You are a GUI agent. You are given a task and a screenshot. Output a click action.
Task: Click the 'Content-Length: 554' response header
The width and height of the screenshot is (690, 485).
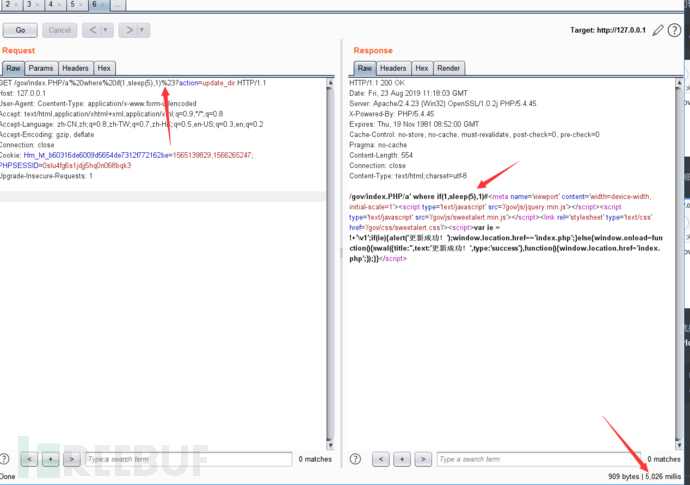coord(381,155)
